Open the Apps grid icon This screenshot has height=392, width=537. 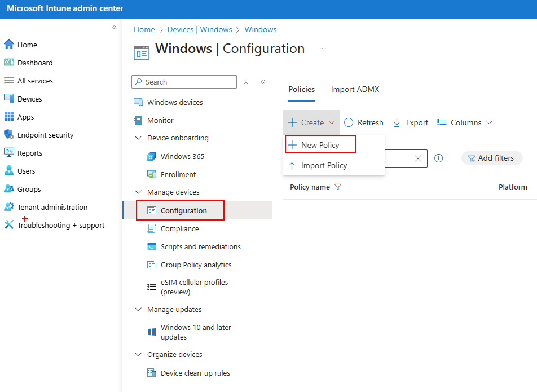tap(9, 116)
